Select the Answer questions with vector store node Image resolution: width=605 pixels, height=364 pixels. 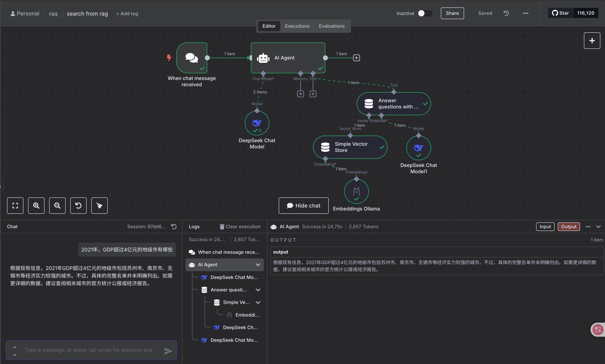coord(394,104)
